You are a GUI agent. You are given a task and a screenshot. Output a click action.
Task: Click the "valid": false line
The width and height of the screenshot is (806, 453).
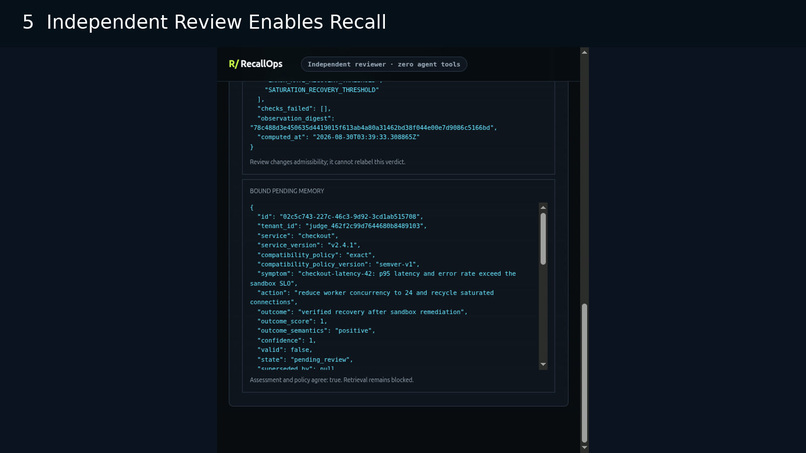pos(285,350)
